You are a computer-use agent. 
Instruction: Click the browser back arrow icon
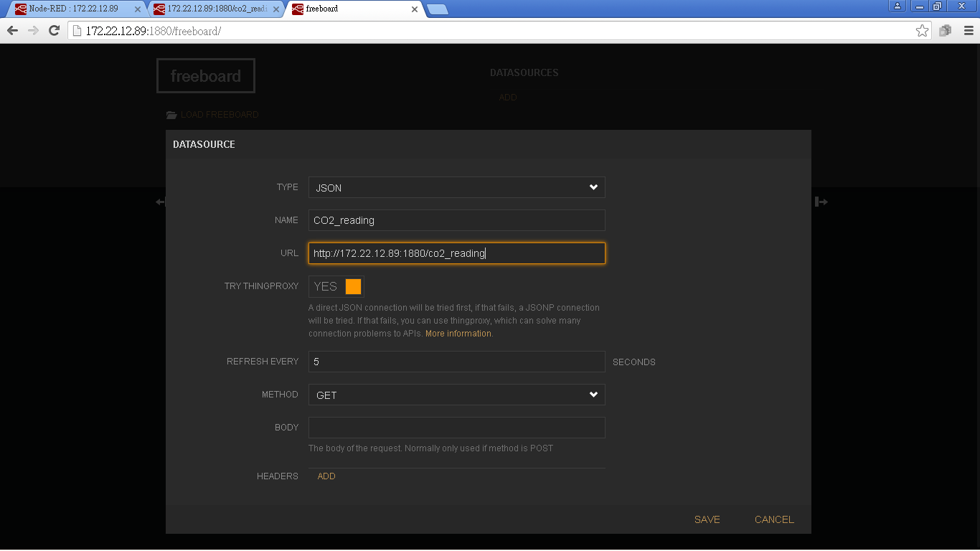(x=12, y=31)
